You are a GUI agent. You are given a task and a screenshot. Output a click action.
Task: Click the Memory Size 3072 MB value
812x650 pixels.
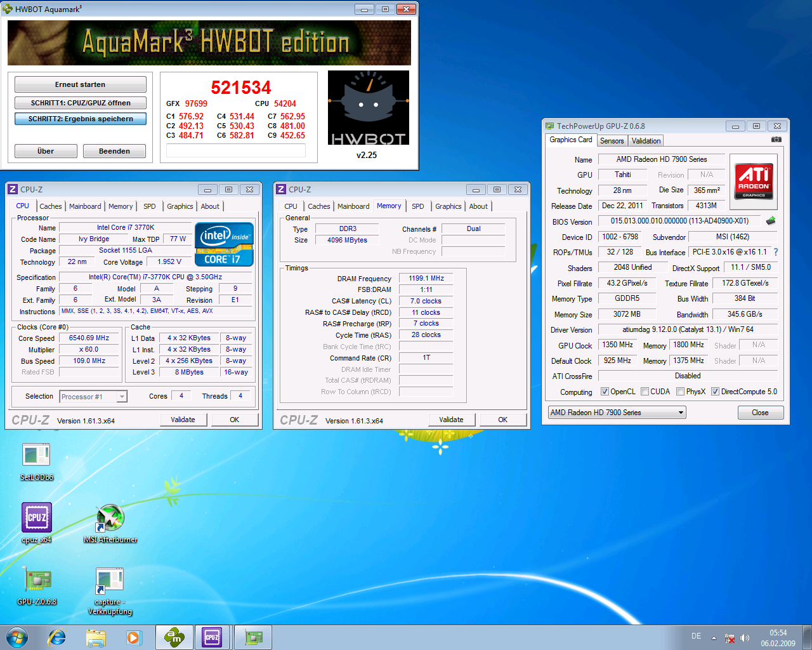[x=627, y=314]
